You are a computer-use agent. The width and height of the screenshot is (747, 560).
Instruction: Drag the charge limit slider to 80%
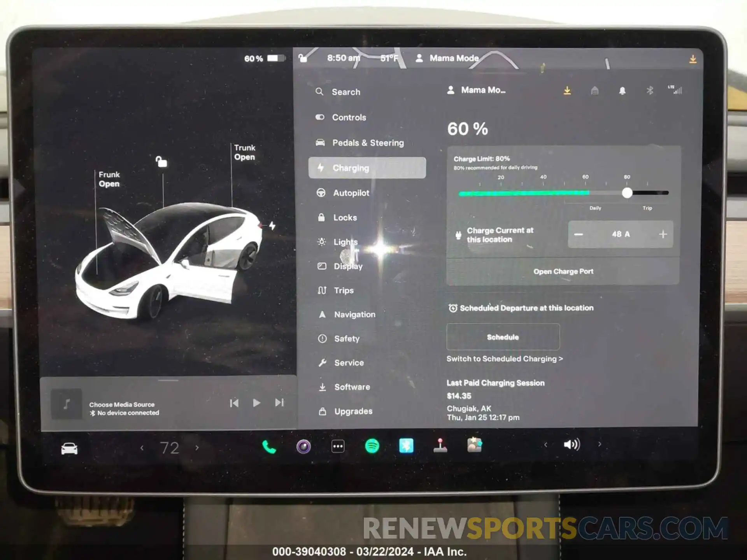pos(627,192)
